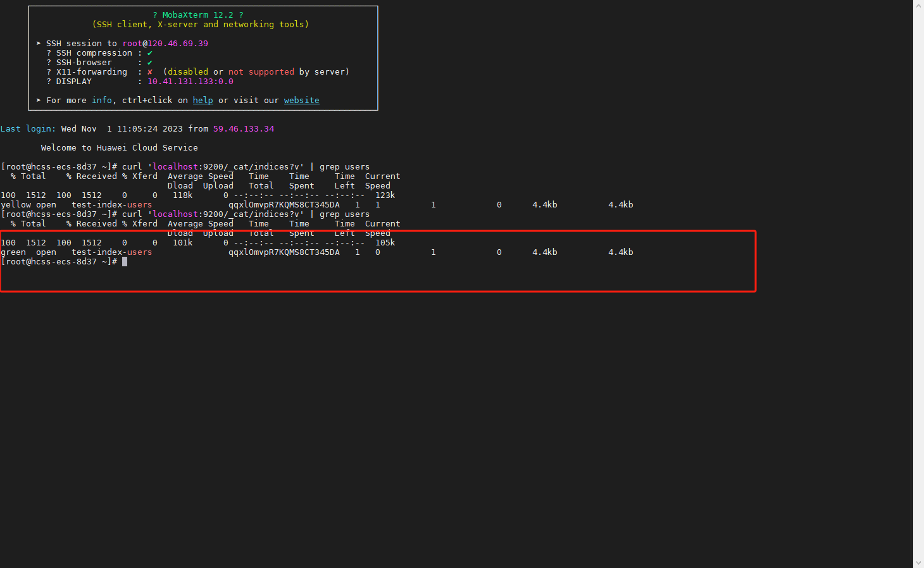Click the login date 'Wed Nov 1 11:05:24 2023'
The width and height of the screenshot is (924, 568).
coord(122,129)
